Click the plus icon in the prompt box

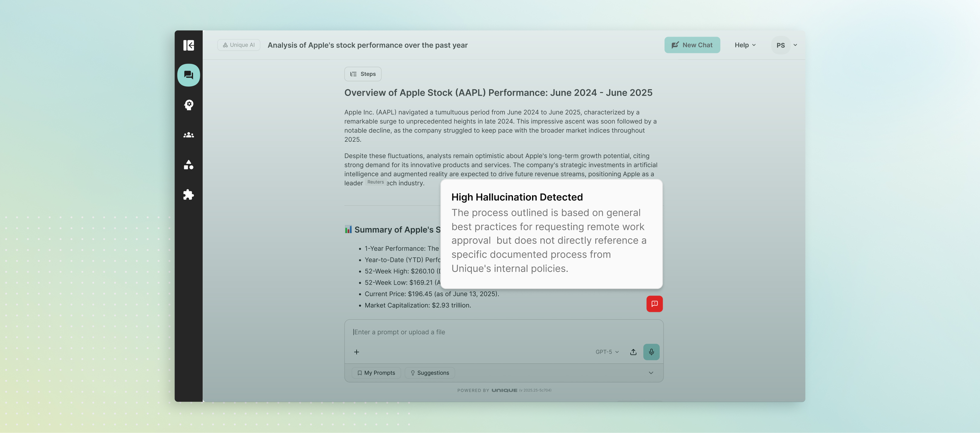point(357,352)
